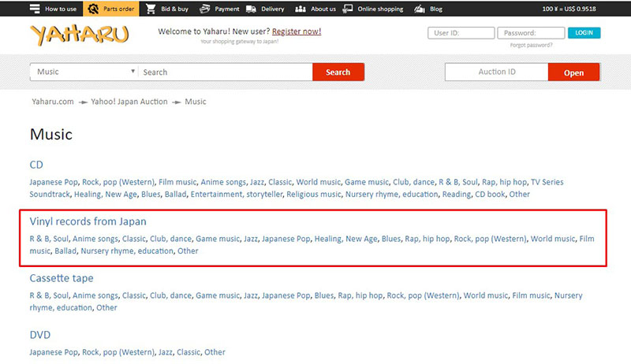Click Rap, hip hop under Vinyl records
631x364 pixels.
(x=428, y=239)
